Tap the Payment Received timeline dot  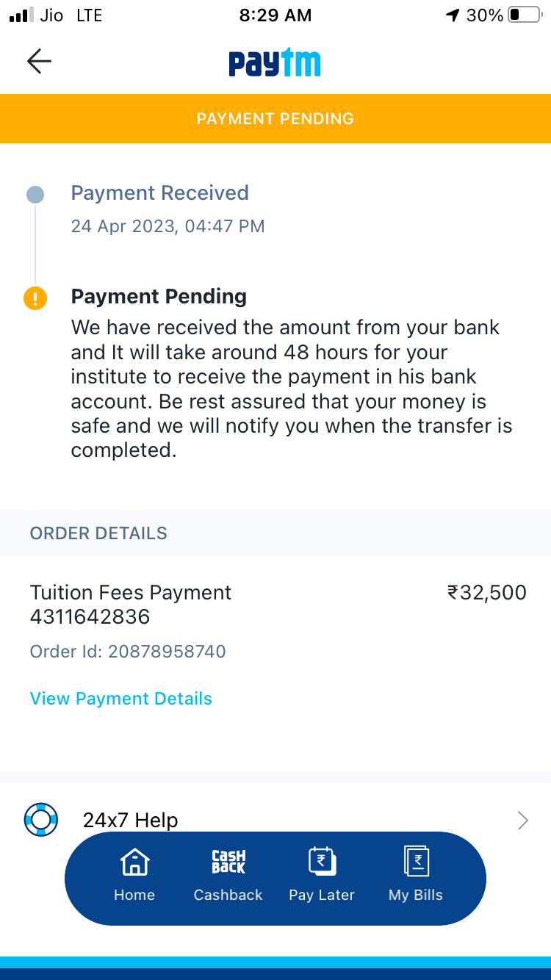coord(35,195)
